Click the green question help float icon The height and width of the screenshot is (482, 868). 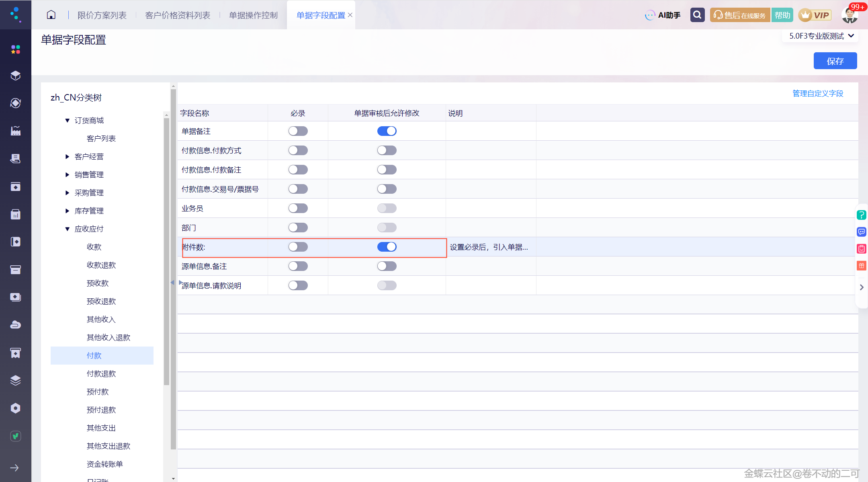tap(862, 215)
